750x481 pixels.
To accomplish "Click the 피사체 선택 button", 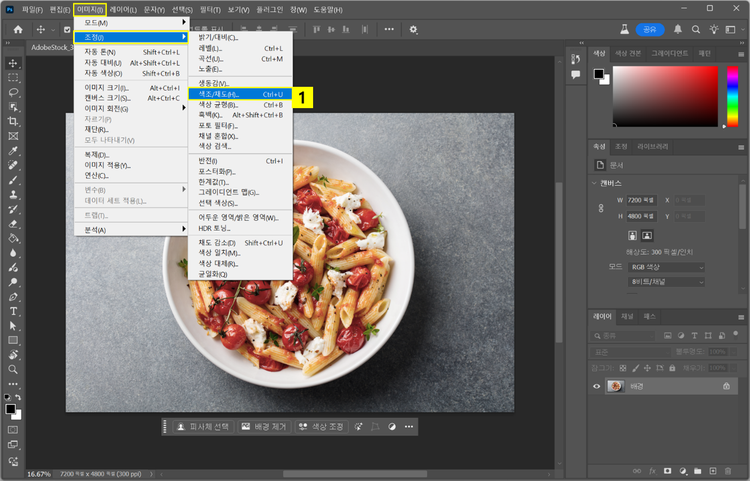I will tap(203, 426).
